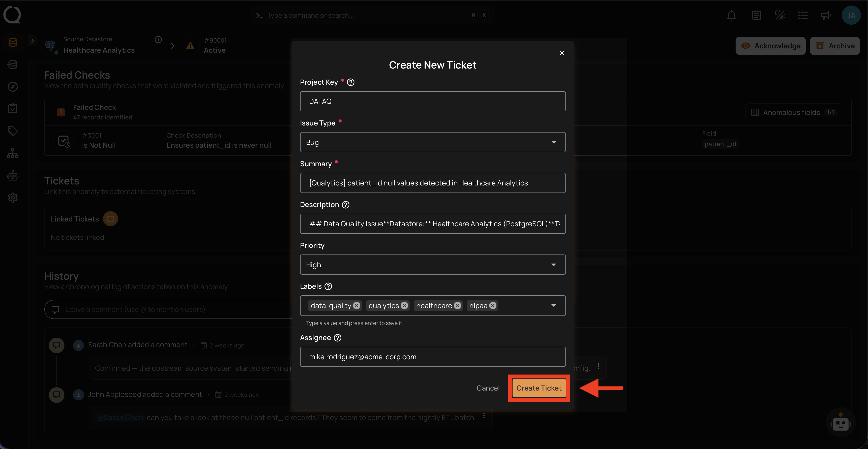
Task: Expand the Labels dropdown arrow
Action: 554,306
